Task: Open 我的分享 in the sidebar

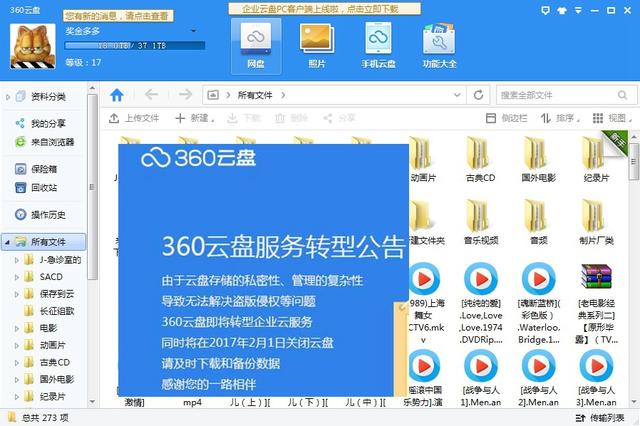Action: (44, 123)
